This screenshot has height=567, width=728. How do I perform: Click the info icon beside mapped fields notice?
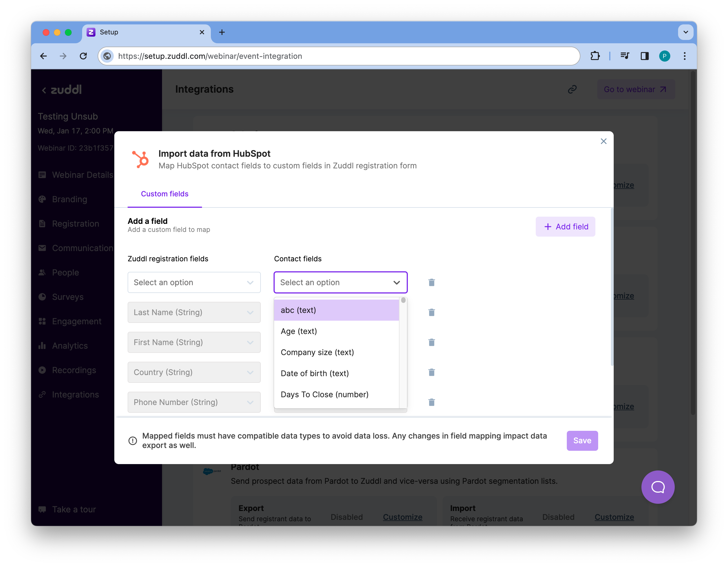(133, 441)
